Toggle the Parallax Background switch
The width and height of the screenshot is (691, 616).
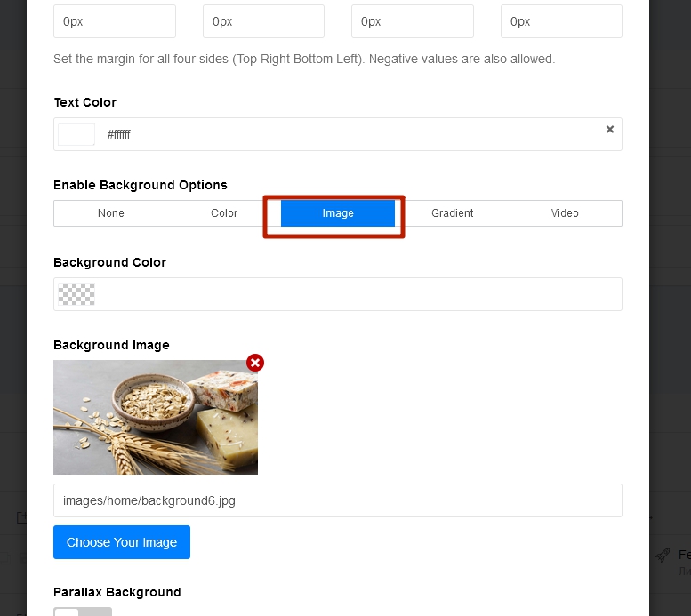point(83,611)
